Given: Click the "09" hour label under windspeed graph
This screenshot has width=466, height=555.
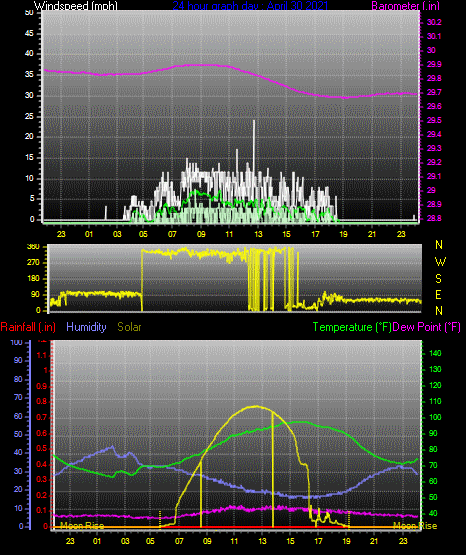Looking at the screenshot, I should (x=201, y=234).
